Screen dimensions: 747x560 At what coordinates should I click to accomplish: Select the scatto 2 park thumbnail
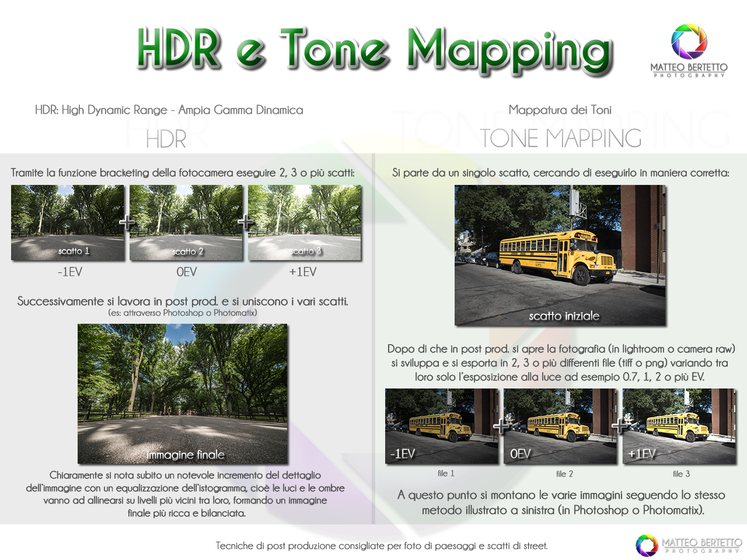(186, 222)
